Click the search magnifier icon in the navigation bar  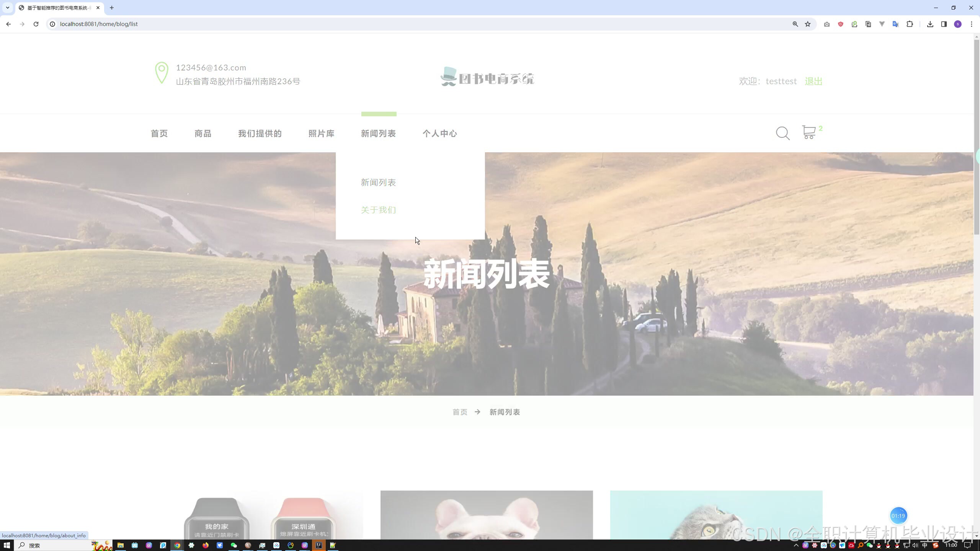pos(782,133)
